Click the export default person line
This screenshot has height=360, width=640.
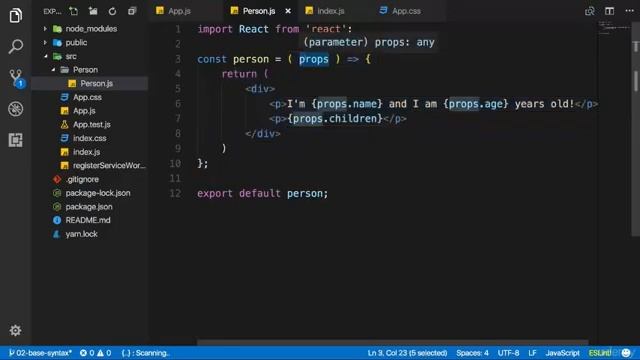262,193
